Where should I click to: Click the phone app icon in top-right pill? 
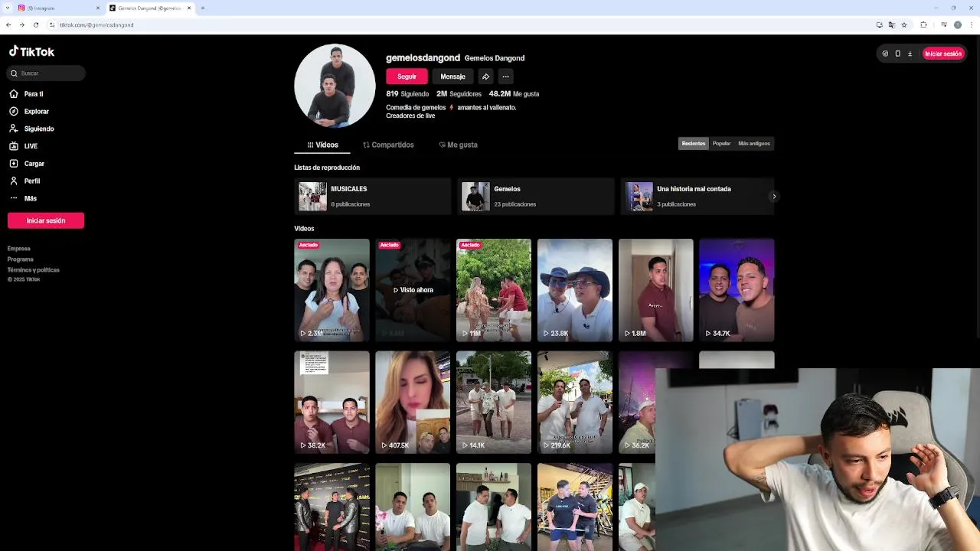pyautogui.click(x=897, y=54)
